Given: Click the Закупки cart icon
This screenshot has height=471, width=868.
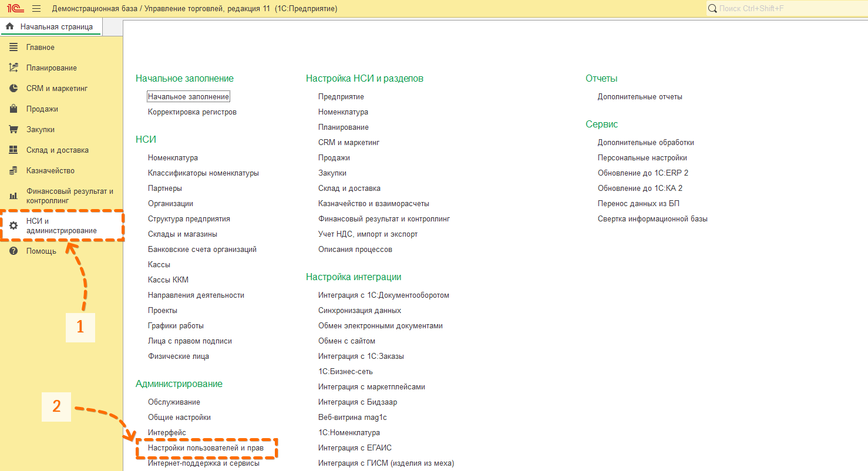Looking at the screenshot, I should tap(14, 130).
